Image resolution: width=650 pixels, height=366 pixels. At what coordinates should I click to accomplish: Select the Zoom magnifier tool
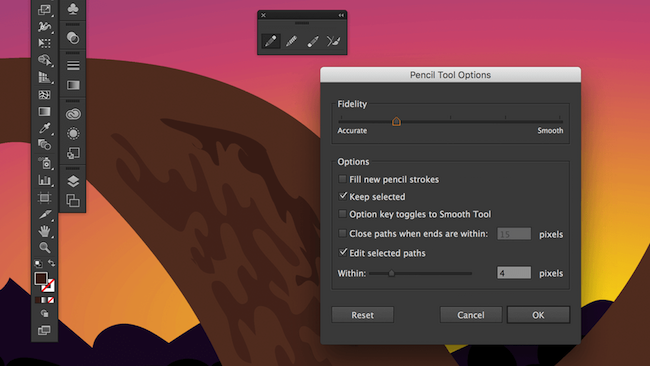tap(44, 247)
